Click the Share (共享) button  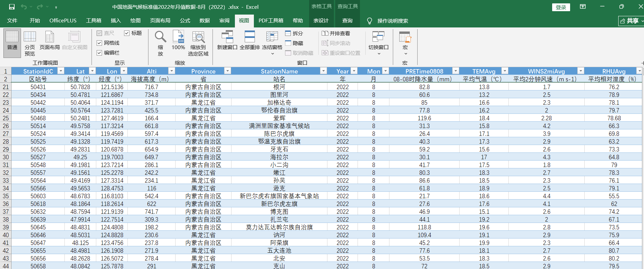(x=631, y=21)
